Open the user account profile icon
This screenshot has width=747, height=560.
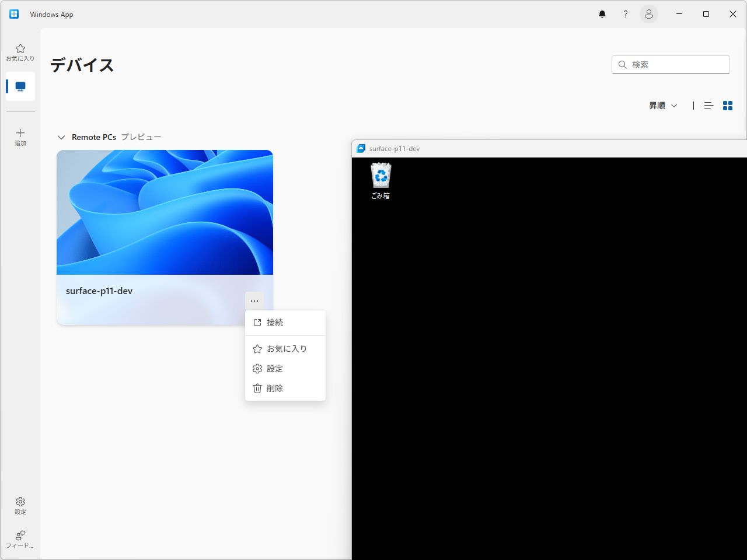[649, 14]
